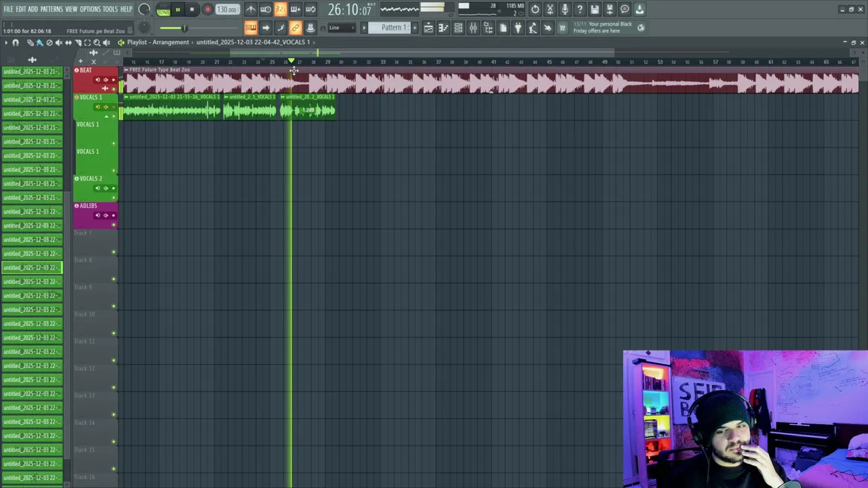Start recording with the red record button
Screen dimensions: 868x488
tap(208, 10)
